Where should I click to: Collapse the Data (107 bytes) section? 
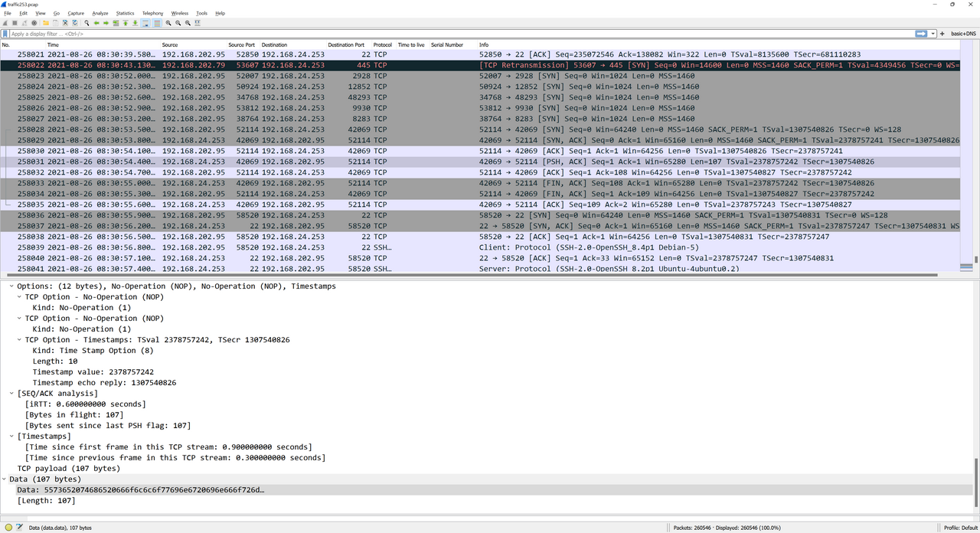tap(5, 479)
